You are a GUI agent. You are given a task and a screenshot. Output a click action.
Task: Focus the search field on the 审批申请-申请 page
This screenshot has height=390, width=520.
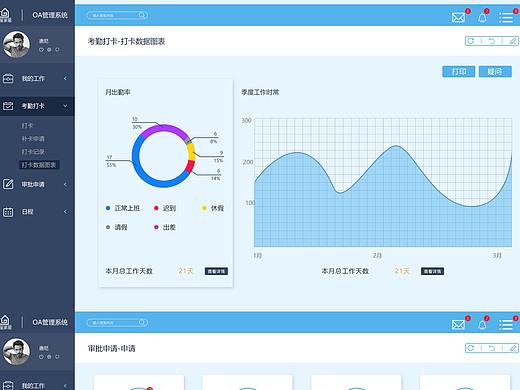117,322
